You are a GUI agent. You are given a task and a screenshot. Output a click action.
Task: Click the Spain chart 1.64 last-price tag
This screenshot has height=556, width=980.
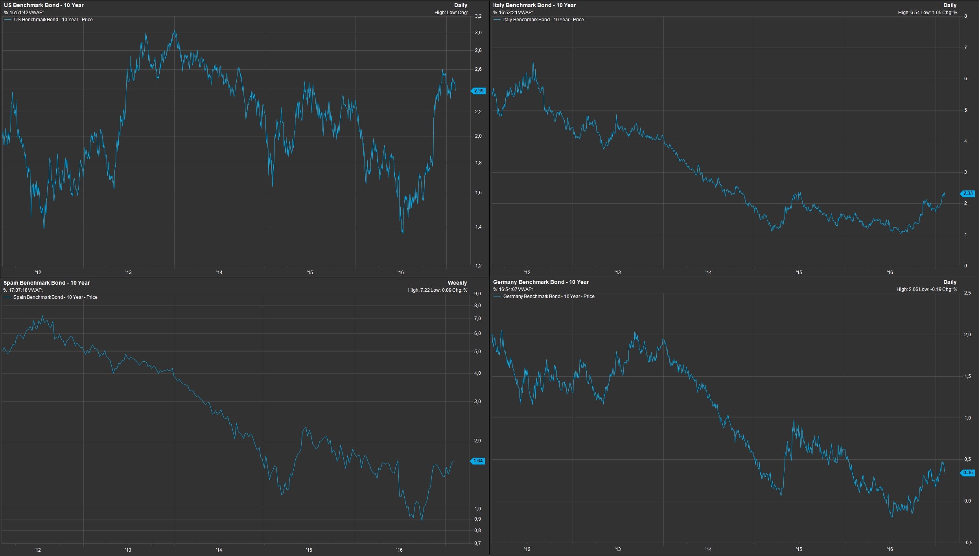(478, 461)
